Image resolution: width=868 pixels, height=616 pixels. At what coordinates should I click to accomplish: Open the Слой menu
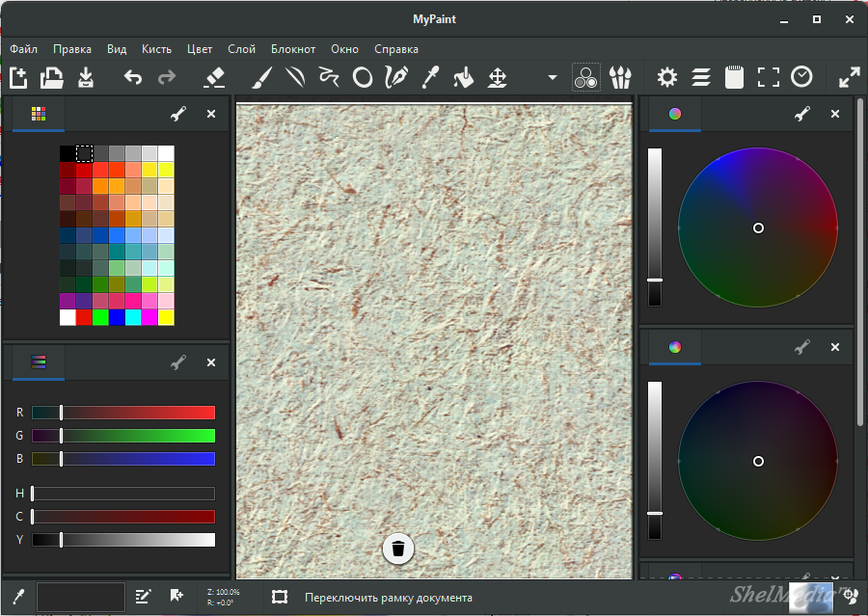point(241,49)
